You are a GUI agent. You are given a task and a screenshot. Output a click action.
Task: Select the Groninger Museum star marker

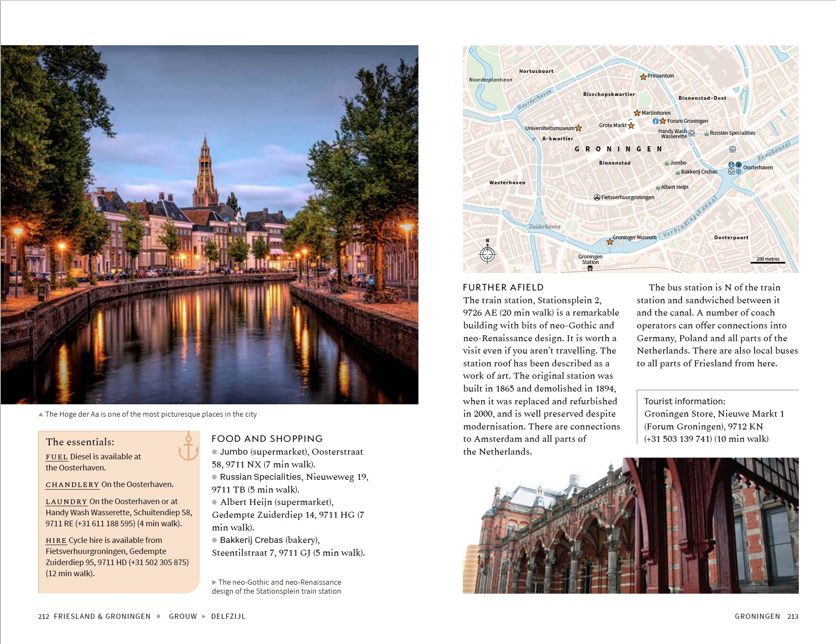610,242
